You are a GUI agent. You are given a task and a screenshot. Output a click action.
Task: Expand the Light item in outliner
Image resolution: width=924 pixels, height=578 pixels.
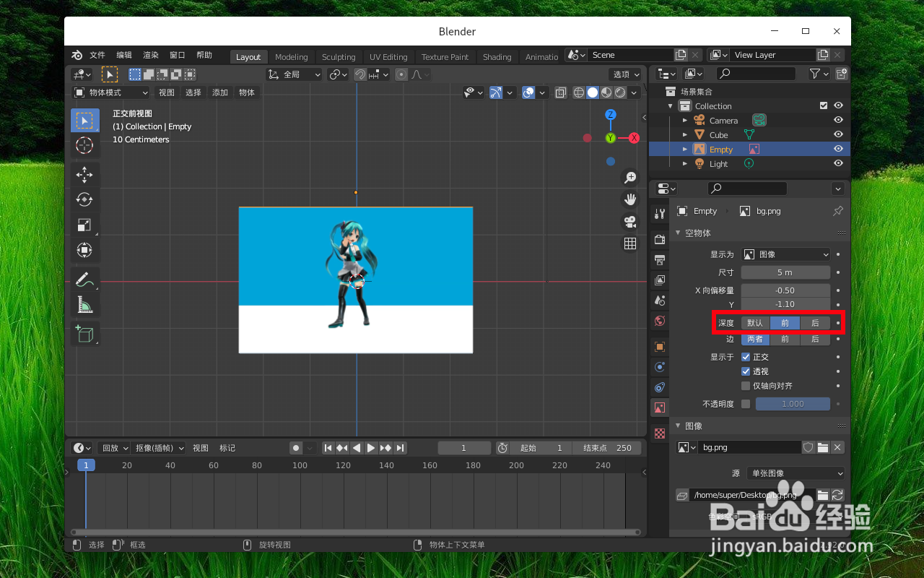[x=685, y=164]
